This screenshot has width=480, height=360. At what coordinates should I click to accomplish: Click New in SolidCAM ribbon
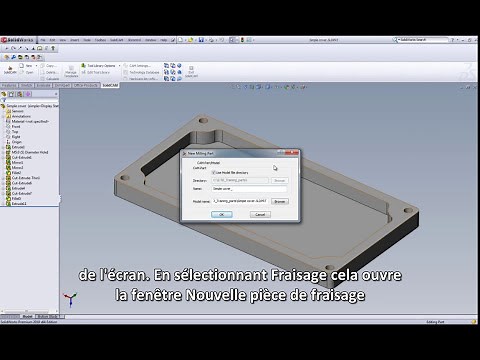click(x=26, y=66)
